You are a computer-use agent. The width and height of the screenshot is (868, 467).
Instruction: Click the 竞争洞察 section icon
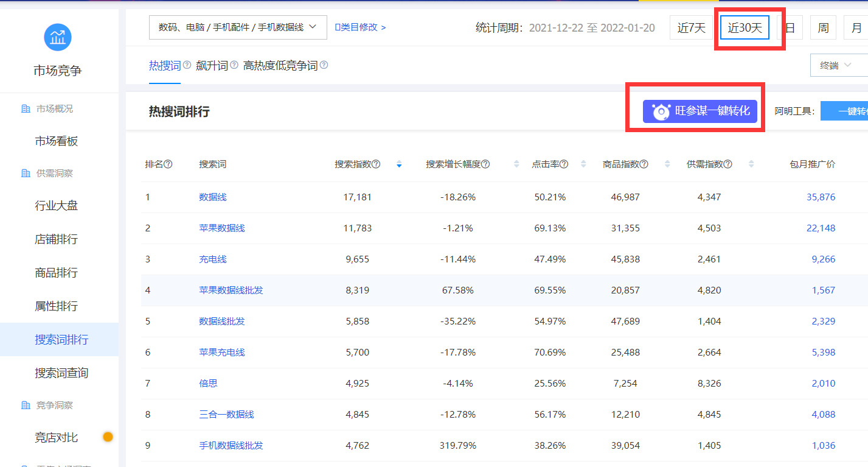[26, 406]
